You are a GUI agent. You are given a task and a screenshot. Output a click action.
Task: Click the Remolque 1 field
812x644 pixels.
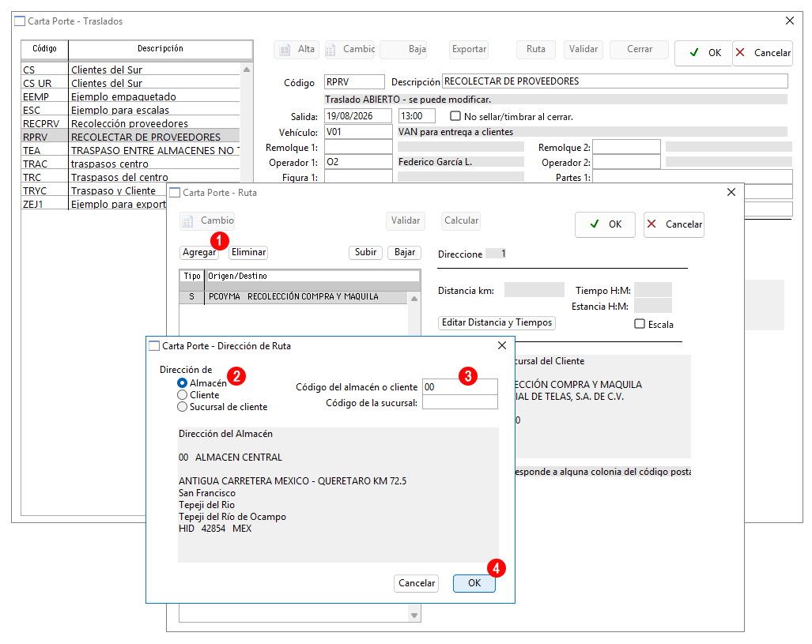358,147
